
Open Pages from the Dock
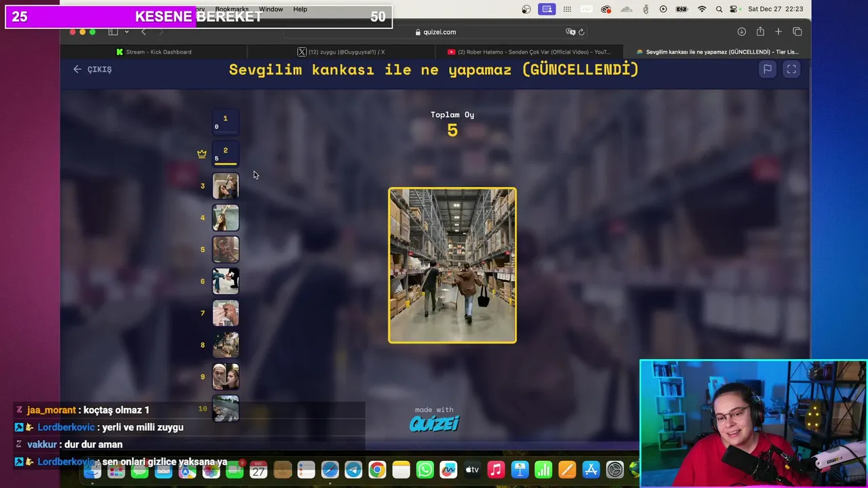(567, 470)
